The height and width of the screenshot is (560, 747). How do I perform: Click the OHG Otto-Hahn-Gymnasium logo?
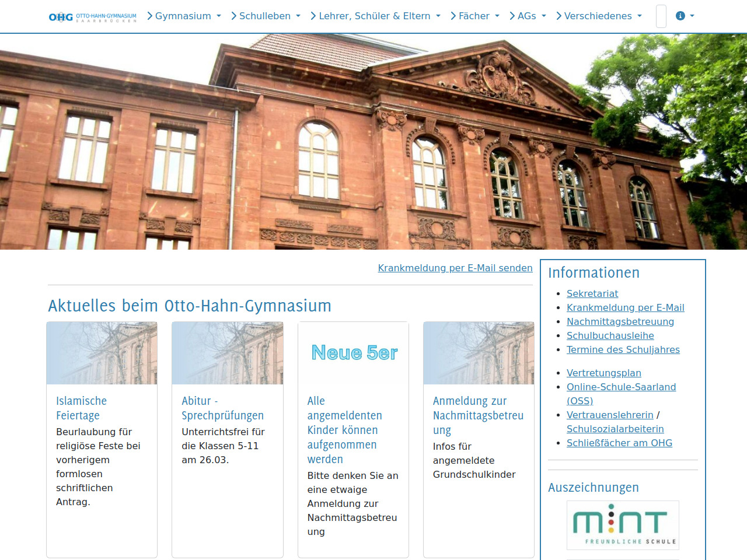[92, 16]
